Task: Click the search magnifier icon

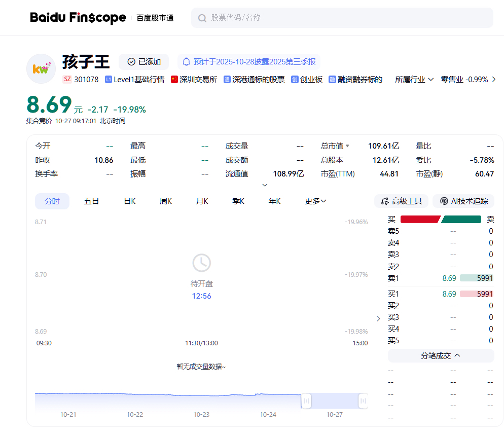Action: [202, 18]
